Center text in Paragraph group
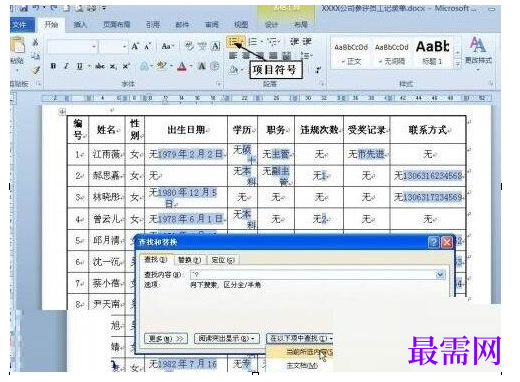The height and width of the screenshot is (382, 520). click(246, 55)
